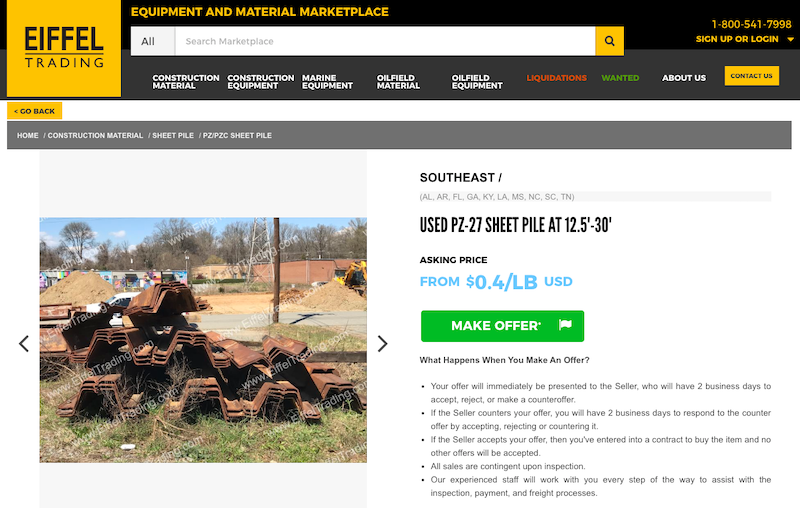Open Oilfield Equipment menu

pyautogui.click(x=477, y=82)
